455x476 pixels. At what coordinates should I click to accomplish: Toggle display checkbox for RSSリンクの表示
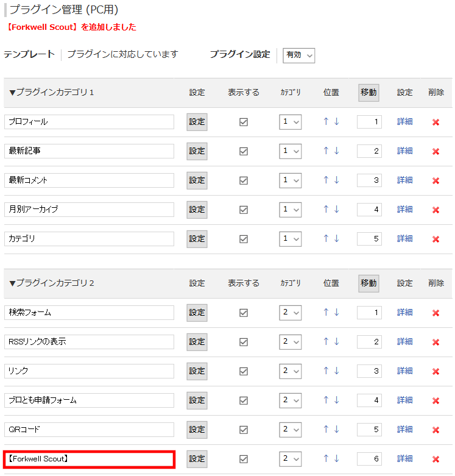[x=244, y=342]
